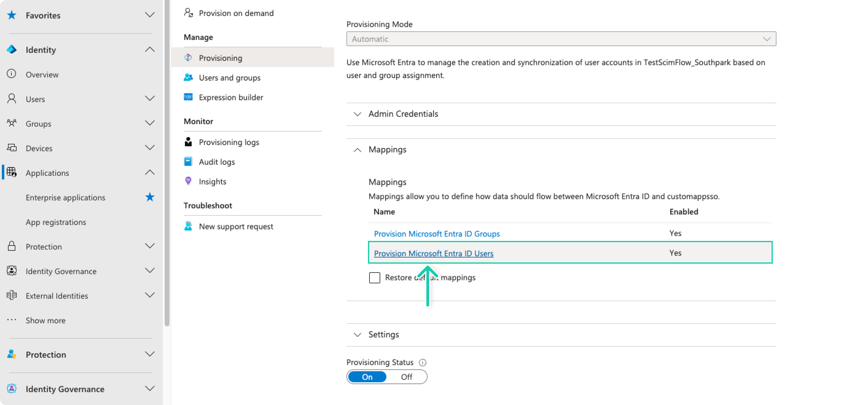868x405 pixels.
Task: Expand the bottom Protection section chevron
Action: (x=150, y=354)
